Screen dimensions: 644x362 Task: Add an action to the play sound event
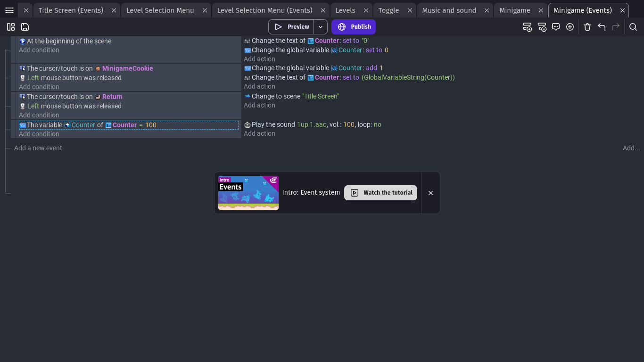point(259,133)
